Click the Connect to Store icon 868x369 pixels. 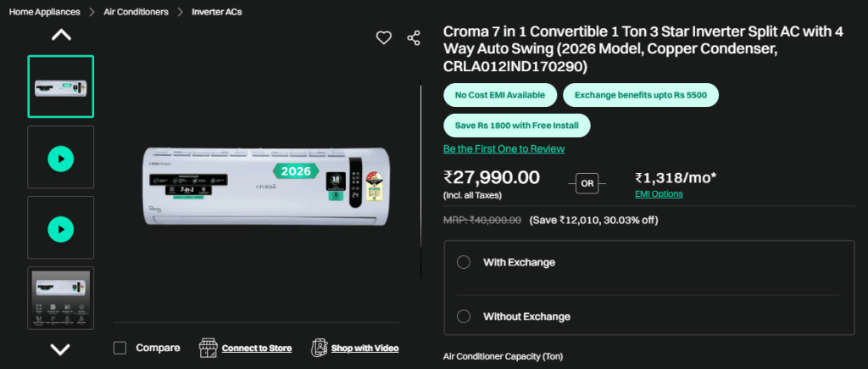[x=209, y=348]
